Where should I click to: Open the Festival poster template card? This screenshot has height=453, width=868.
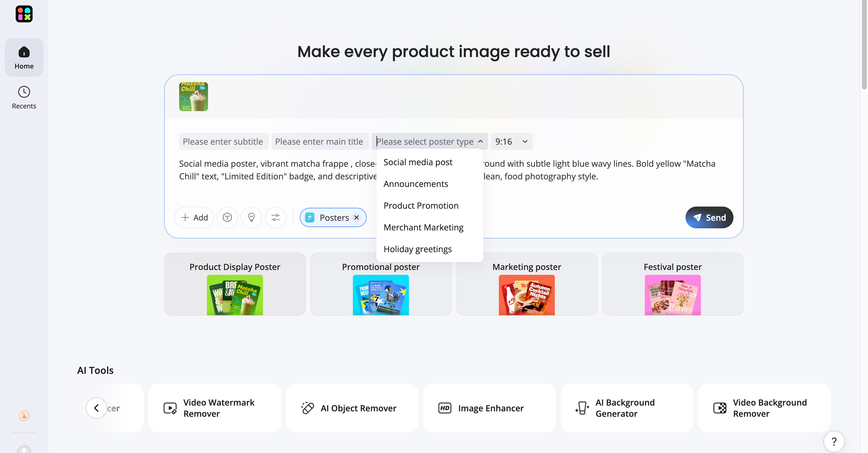[672, 284]
